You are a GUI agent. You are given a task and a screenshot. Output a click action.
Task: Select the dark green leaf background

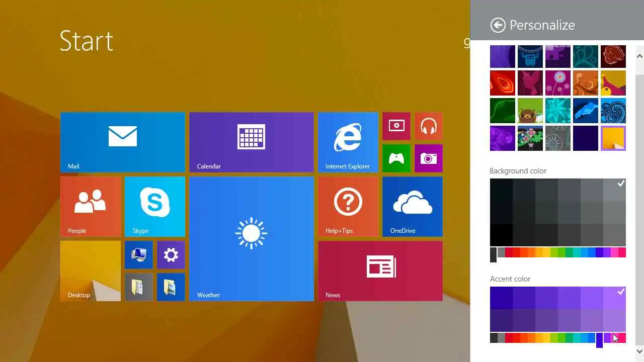[x=503, y=111]
